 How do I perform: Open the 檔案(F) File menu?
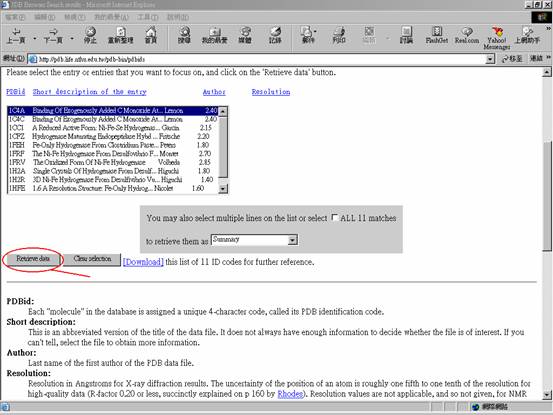pyautogui.click(x=15, y=17)
